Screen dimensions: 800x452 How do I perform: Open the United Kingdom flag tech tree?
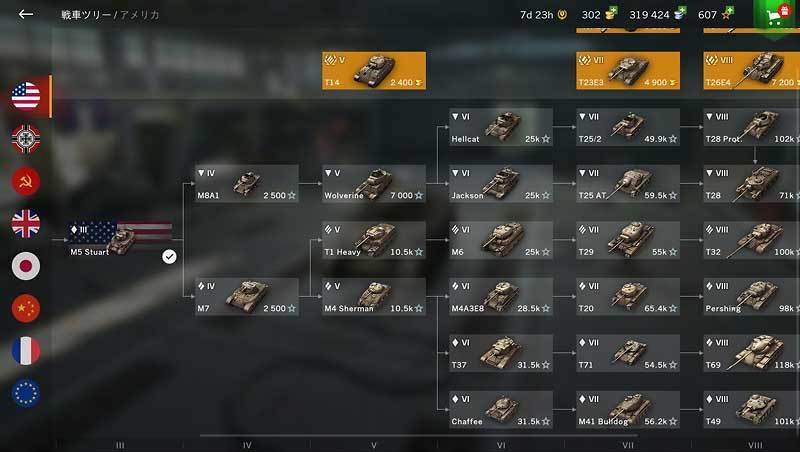(x=26, y=223)
